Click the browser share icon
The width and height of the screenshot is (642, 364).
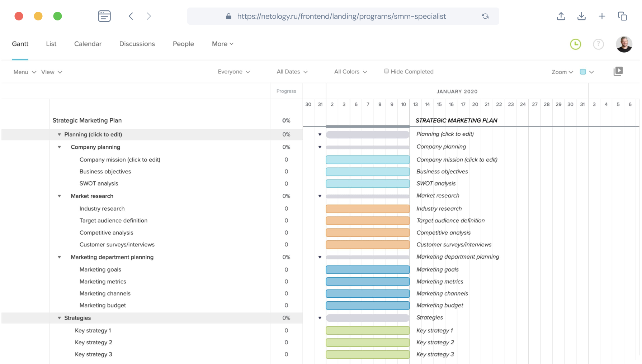point(561,16)
